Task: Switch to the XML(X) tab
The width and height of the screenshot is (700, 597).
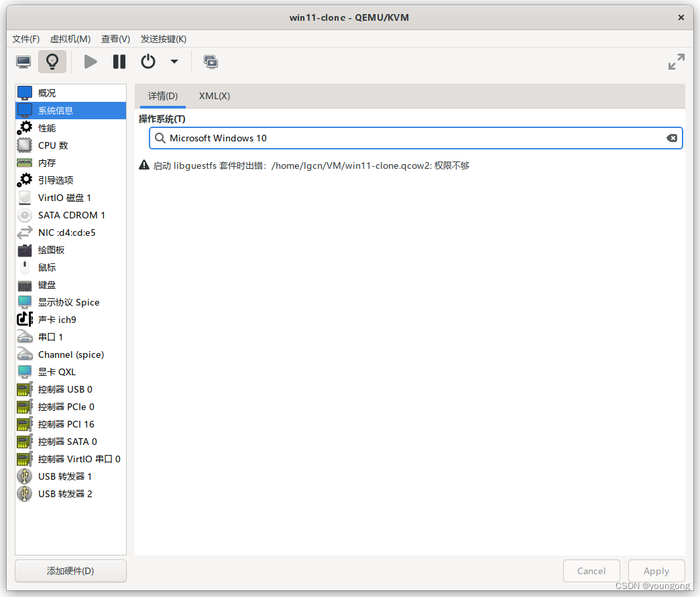Action: 214,96
